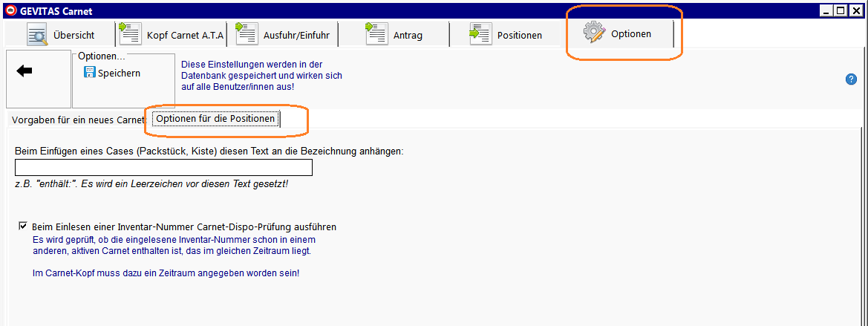Open help via the blue question mark
The image size is (868, 326).
pyautogui.click(x=852, y=79)
